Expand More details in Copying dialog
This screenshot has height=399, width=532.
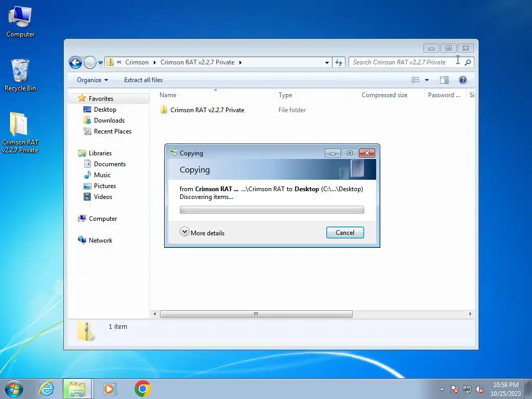(x=202, y=232)
